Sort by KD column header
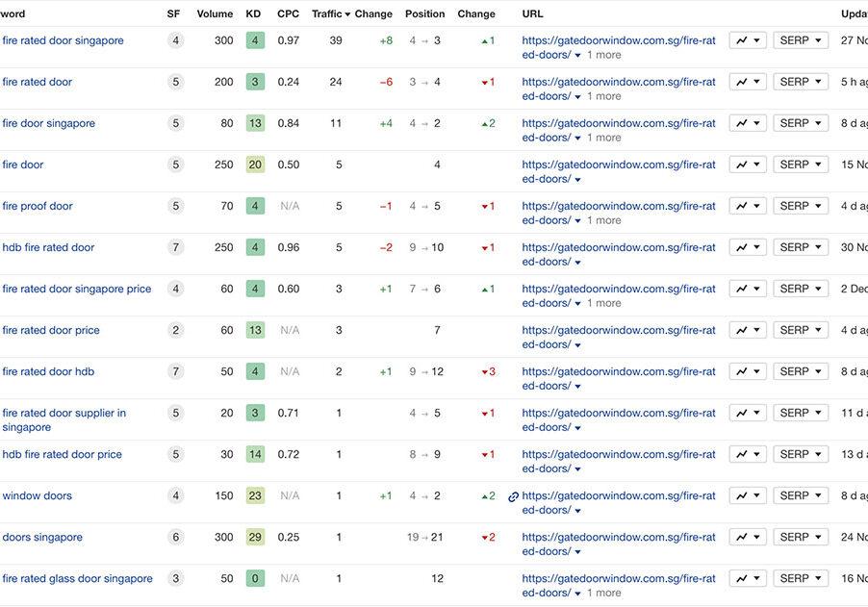Viewport: 868px width, 607px height. point(253,14)
